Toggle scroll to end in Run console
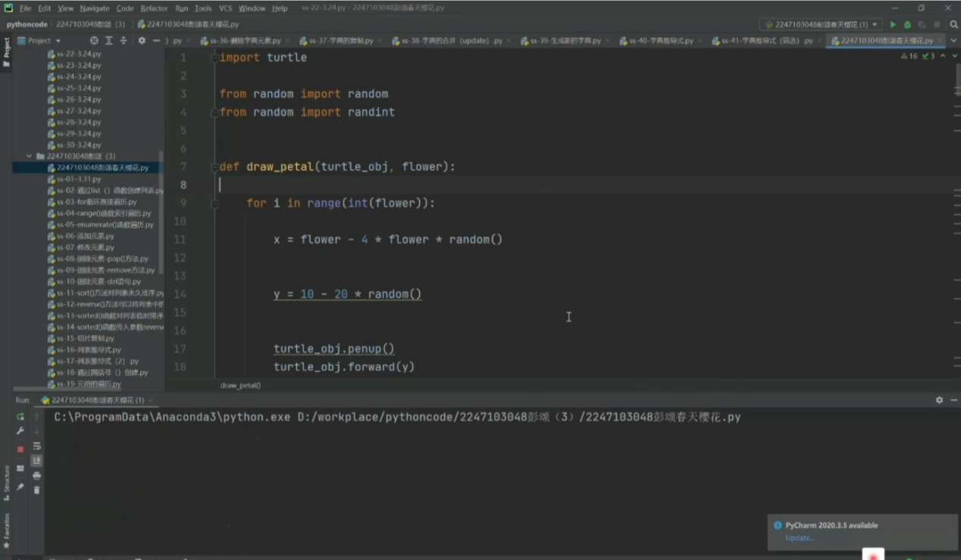The width and height of the screenshot is (961, 560). click(36, 461)
